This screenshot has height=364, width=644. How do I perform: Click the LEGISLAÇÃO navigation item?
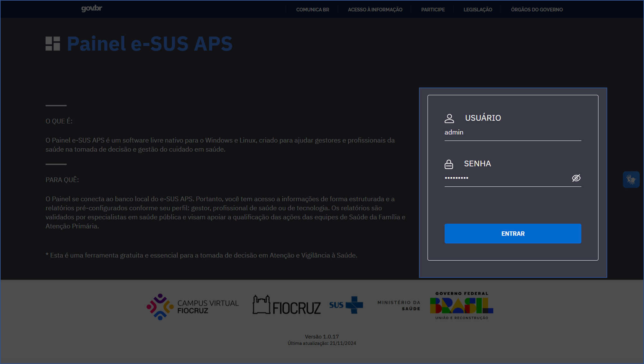tap(478, 9)
